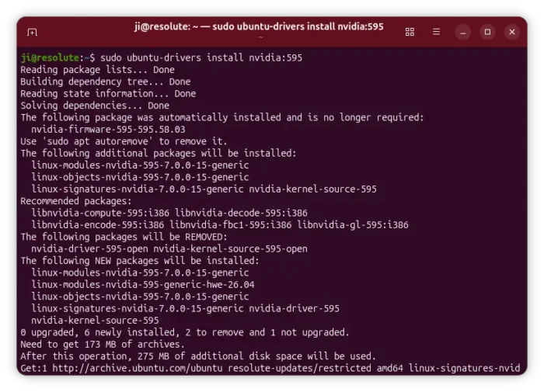Click 'The following additional packages will be installed:' line
The height and width of the screenshot is (392, 544).
click(x=159, y=153)
